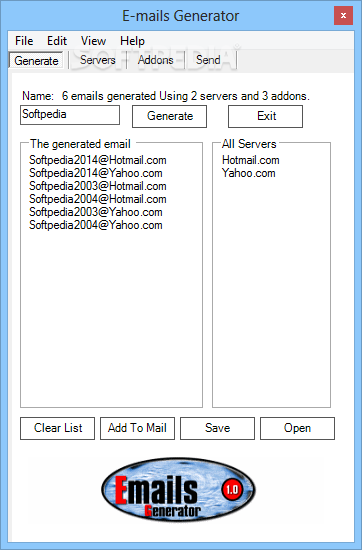Select Softpedia2014@Yahoo.com in generated list
The height and width of the screenshot is (550, 362).
96,173
